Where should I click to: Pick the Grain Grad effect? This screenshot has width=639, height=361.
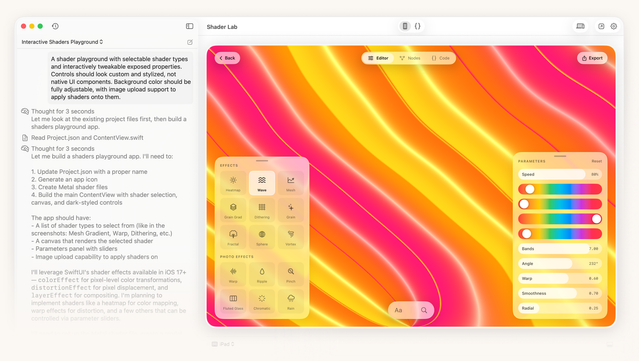click(x=233, y=209)
